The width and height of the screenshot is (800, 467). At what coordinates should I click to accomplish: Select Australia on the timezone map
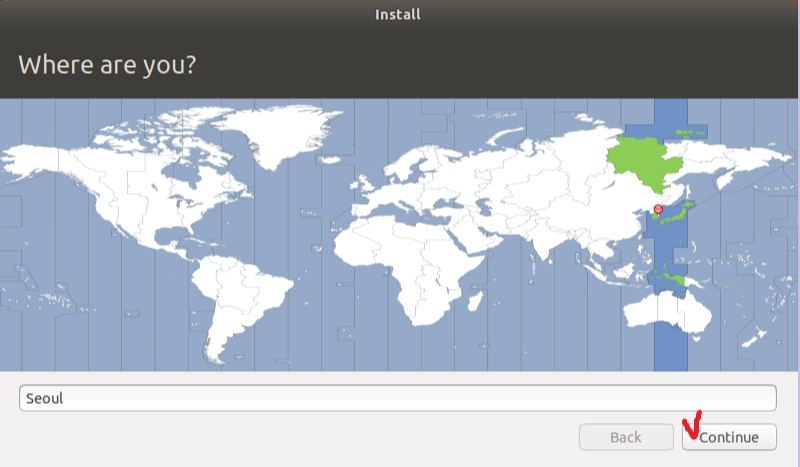[x=668, y=310]
